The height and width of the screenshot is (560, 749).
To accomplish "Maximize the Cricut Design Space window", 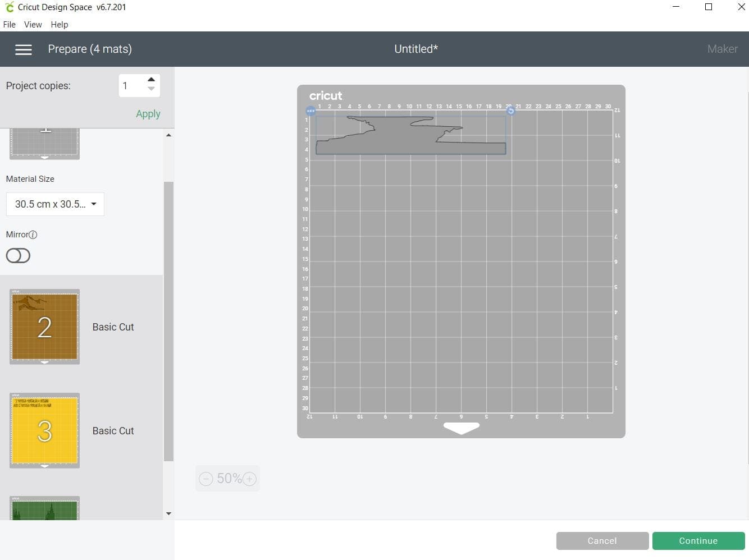I will coord(709,7).
